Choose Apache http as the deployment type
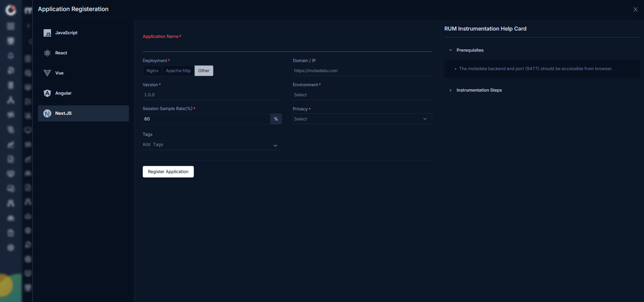Screen dimensions: 644x302 coord(178,71)
